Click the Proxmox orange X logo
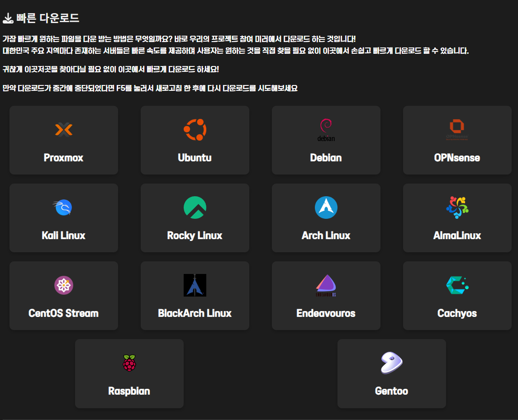518x420 pixels. 64,129
